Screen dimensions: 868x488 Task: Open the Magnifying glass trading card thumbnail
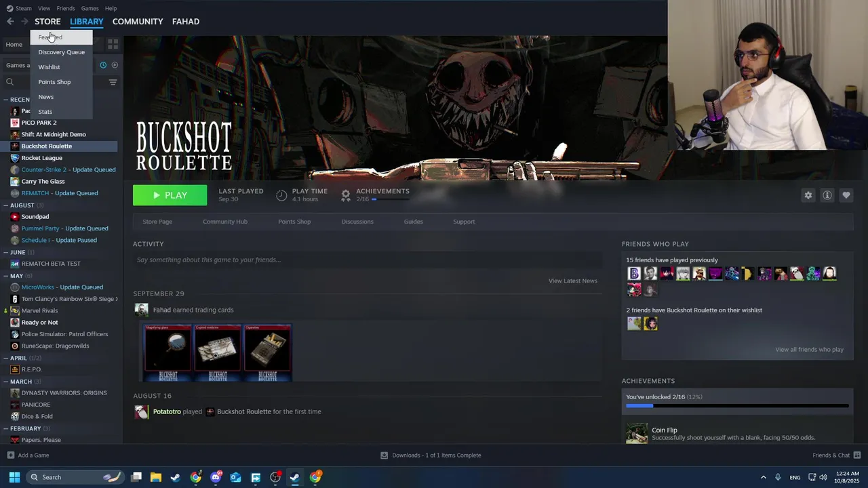(x=168, y=352)
